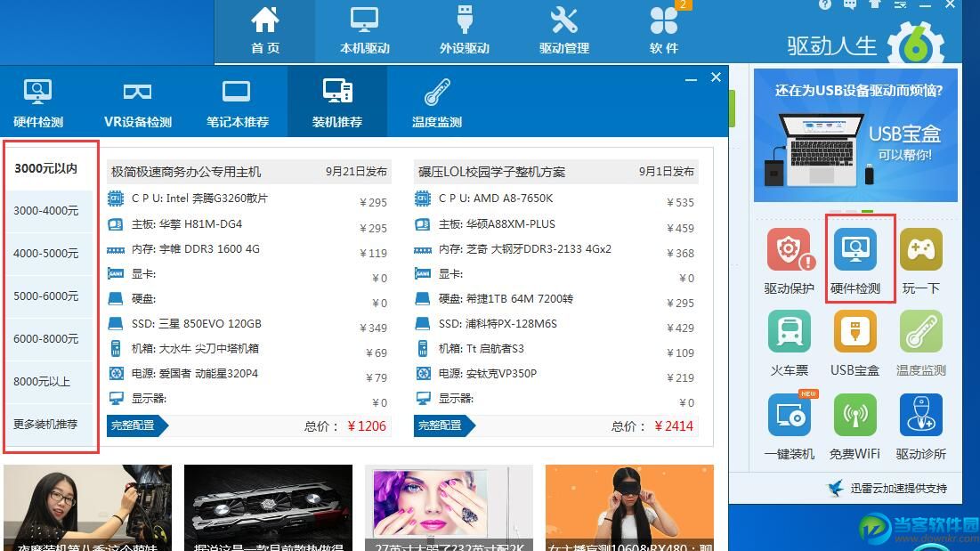
Task: Click power icon for 安钛克VP350P
Action: [x=423, y=374]
